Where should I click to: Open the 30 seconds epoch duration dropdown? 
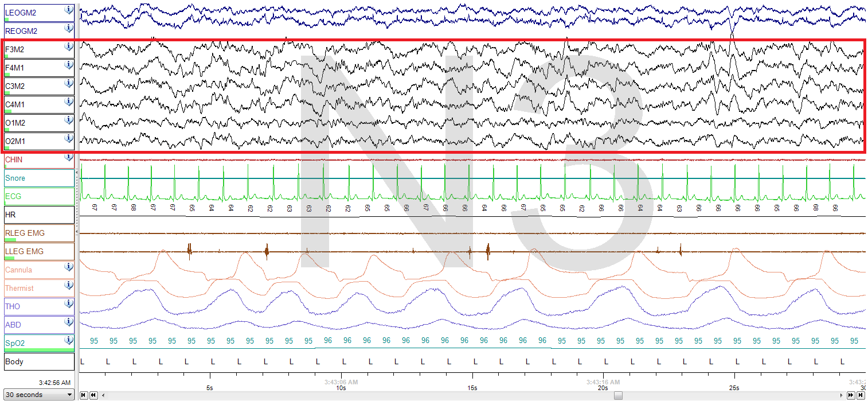tap(39, 395)
